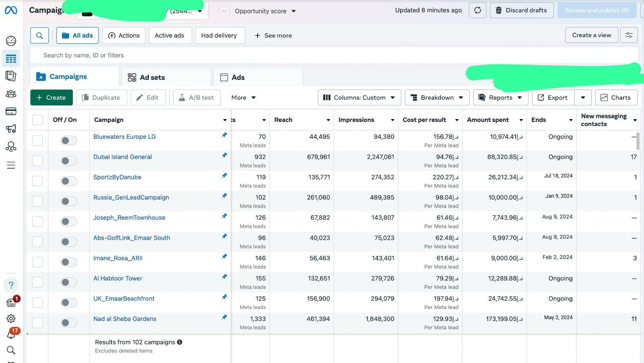
Task: Open All tools hamburger menu
Action: 11,165
